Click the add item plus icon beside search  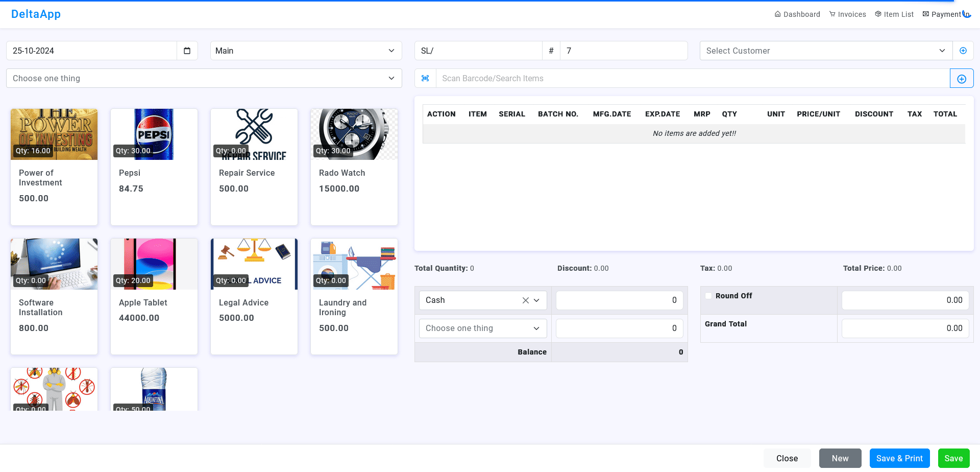(962, 78)
